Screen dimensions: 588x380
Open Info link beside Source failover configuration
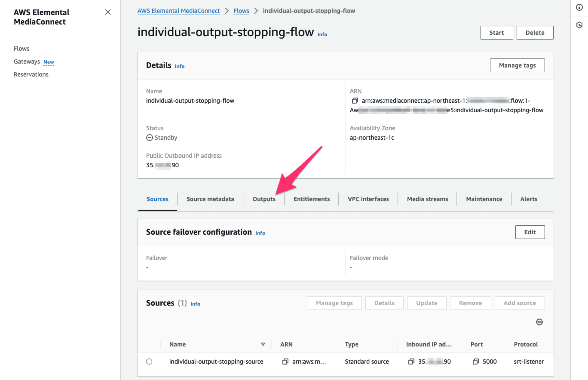(260, 233)
